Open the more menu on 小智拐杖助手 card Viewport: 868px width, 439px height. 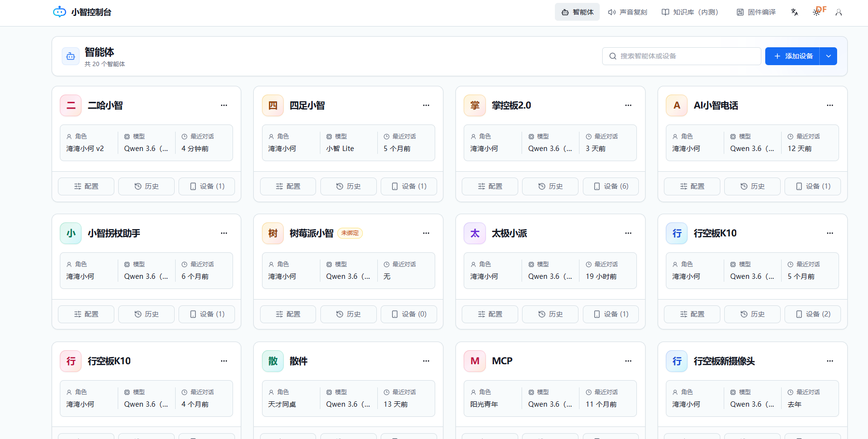224,233
